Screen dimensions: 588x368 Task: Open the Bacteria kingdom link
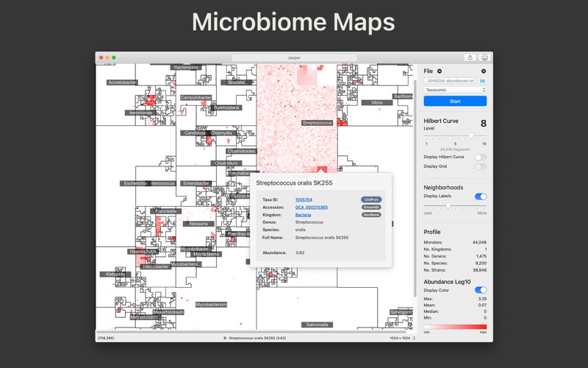coord(303,215)
